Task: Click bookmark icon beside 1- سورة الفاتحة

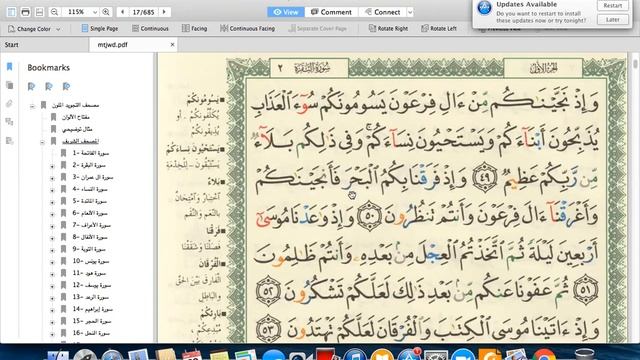Action: pos(63,153)
